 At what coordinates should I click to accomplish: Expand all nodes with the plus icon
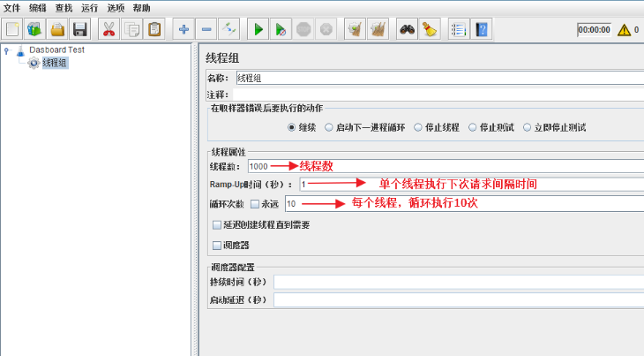coord(183,29)
